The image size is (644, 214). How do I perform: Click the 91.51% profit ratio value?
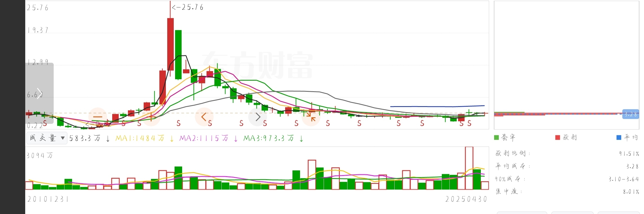tap(629, 154)
